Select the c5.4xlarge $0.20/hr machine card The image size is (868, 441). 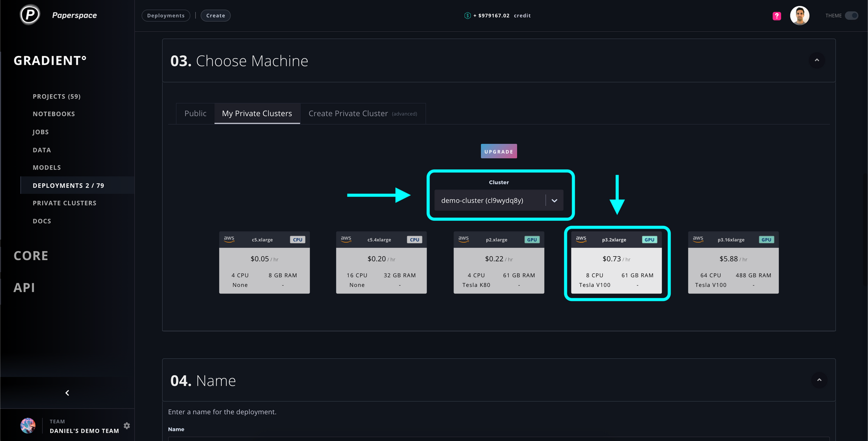[x=381, y=262]
